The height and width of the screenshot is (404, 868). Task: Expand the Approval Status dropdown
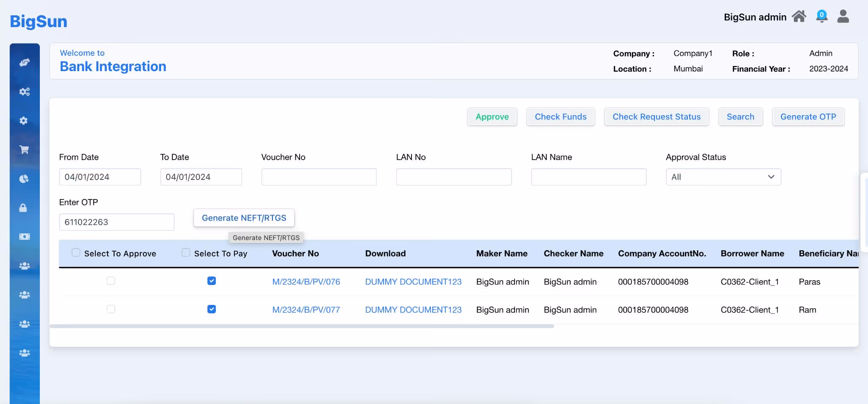pyautogui.click(x=723, y=177)
